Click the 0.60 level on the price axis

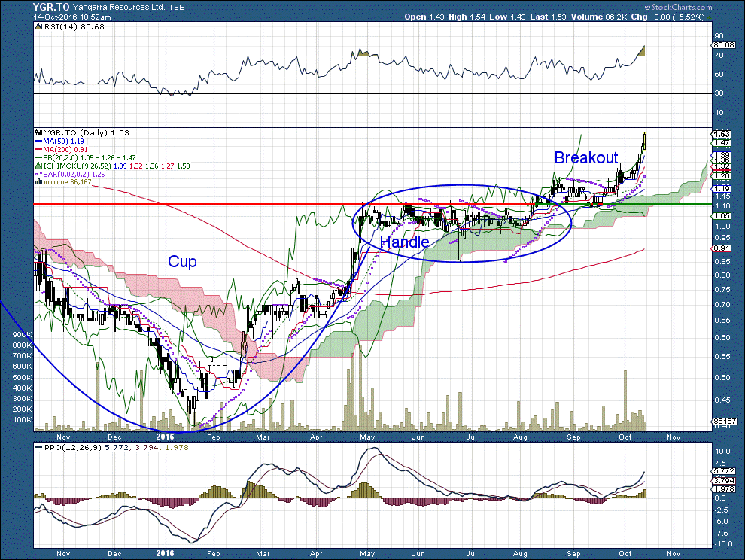point(722,338)
